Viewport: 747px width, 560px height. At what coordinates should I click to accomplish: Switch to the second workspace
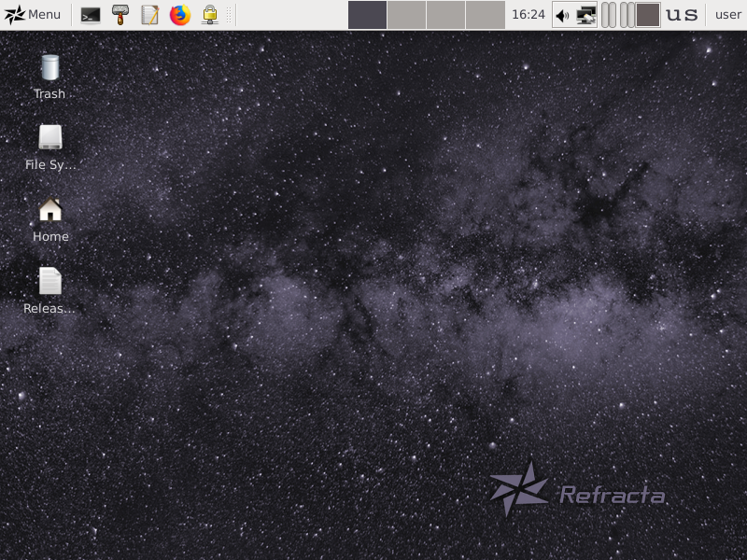(x=406, y=15)
